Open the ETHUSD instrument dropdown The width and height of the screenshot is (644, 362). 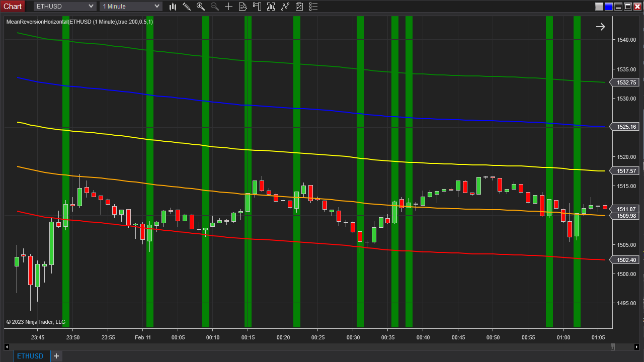click(x=64, y=7)
